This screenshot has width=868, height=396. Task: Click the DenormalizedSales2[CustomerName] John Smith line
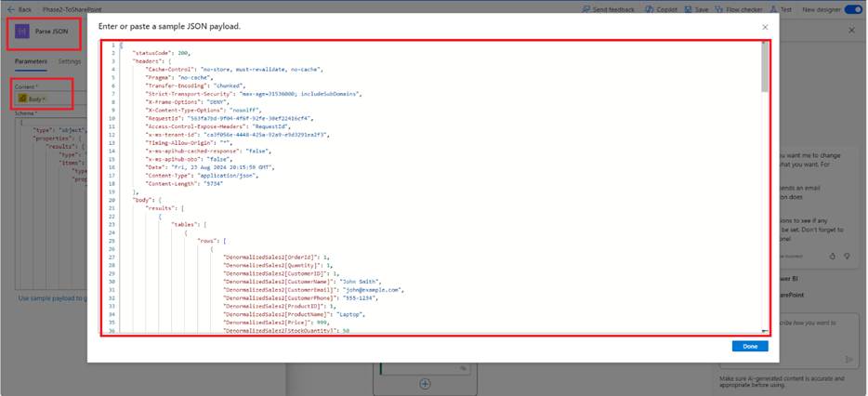[302, 282]
